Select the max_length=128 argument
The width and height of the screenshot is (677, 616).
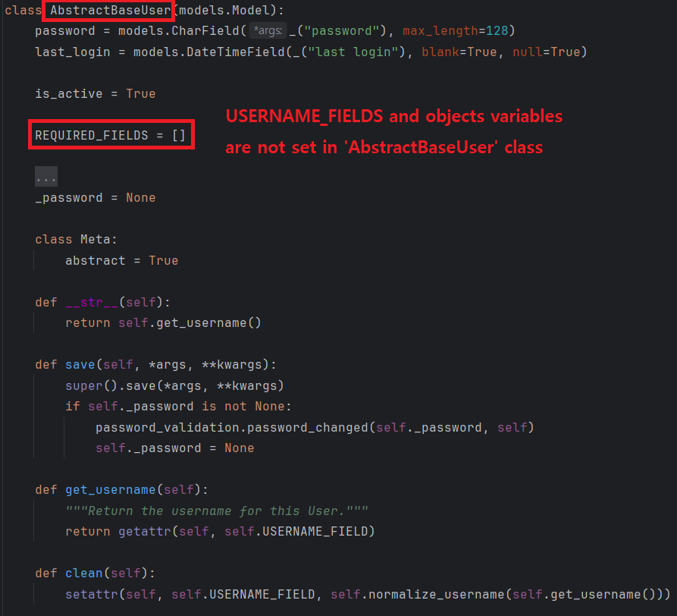(458, 31)
